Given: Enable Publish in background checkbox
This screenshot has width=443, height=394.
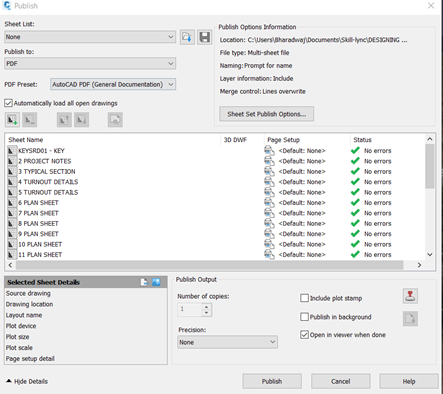Looking at the screenshot, I should [304, 317].
